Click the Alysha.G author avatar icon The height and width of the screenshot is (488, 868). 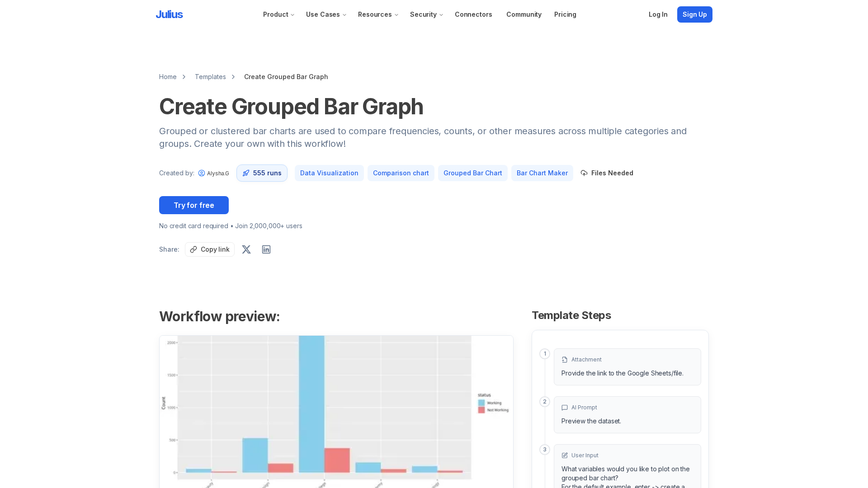pos(202,173)
